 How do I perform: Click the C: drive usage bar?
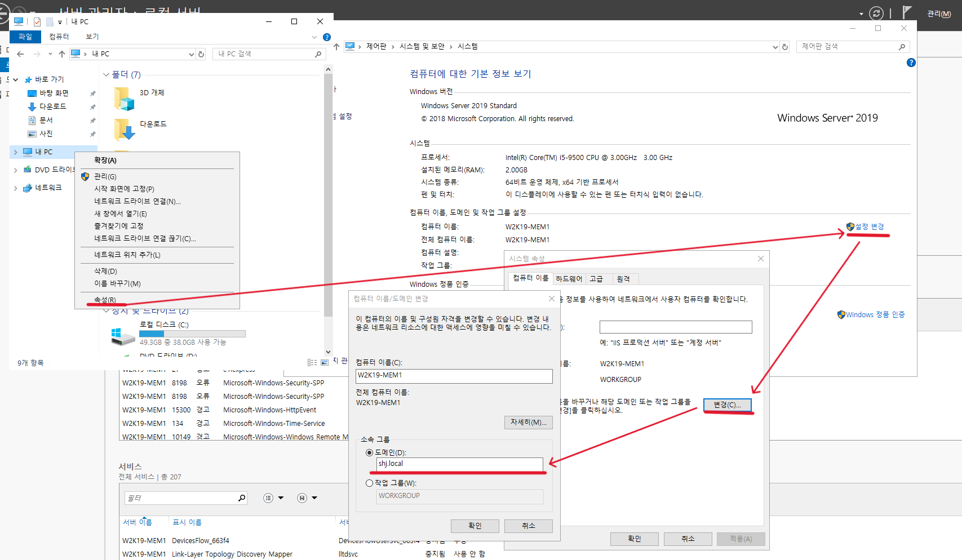[192, 334]
